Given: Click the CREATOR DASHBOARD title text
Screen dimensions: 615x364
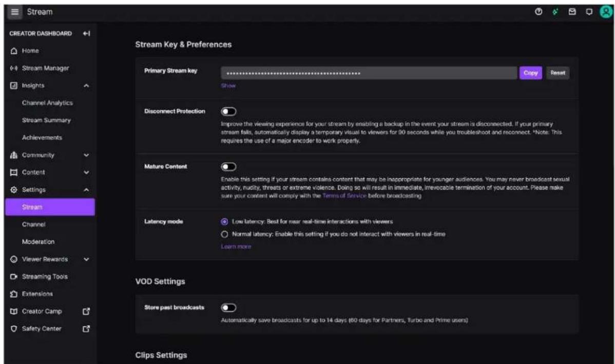Looking at the screenshot, I should 41,34.
